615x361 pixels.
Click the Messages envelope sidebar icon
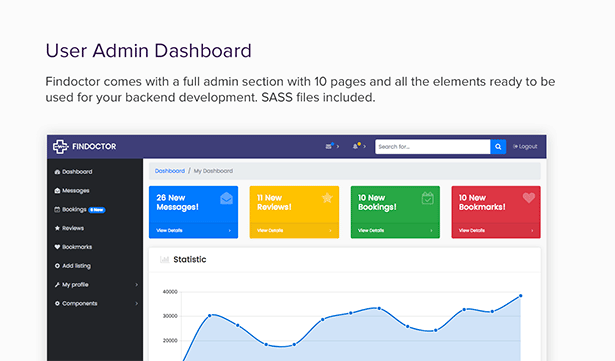(x=57, y=191)
